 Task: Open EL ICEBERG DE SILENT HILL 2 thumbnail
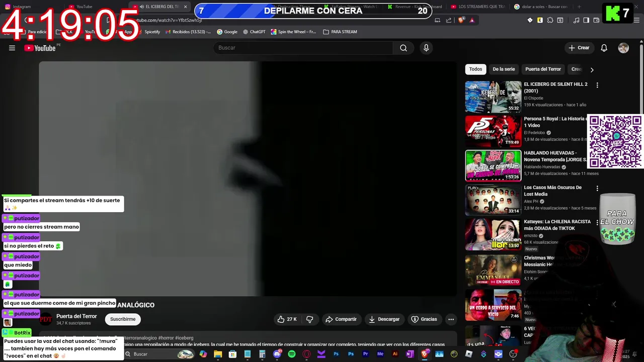[493, 97]
